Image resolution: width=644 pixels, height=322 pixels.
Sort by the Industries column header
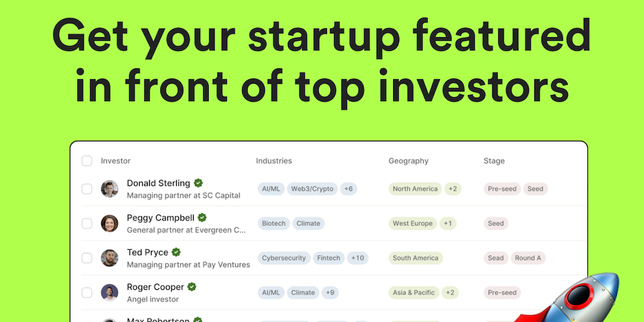click(274, 161)
